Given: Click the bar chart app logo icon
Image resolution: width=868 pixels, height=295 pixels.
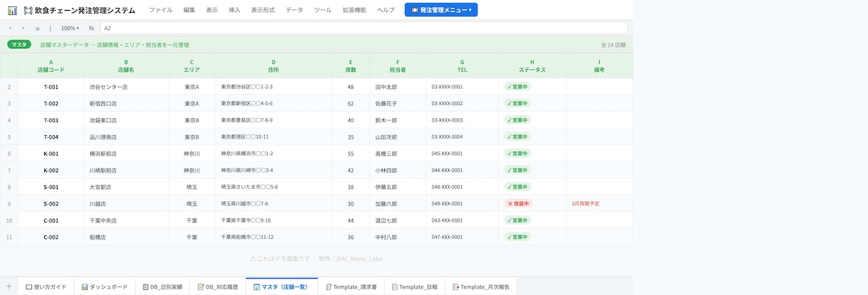Looking at the screenshot, I should 12,10.
